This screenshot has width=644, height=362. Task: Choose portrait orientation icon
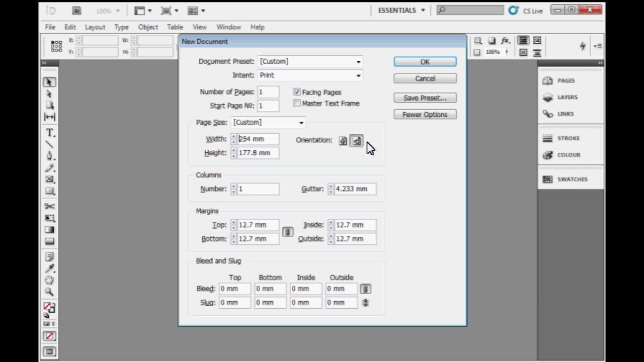point(343,141)
